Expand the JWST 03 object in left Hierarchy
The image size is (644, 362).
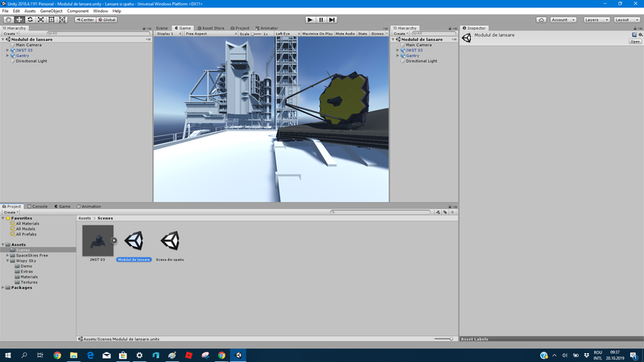tap(8, 50)
